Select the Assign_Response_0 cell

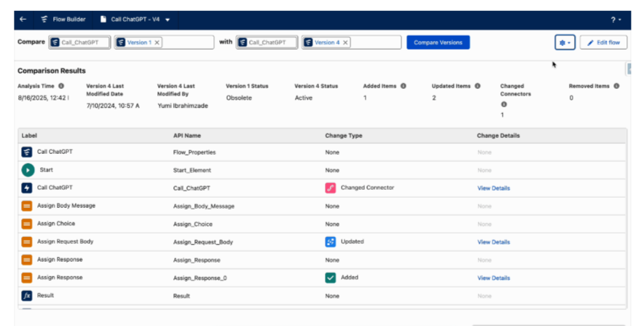200,279
